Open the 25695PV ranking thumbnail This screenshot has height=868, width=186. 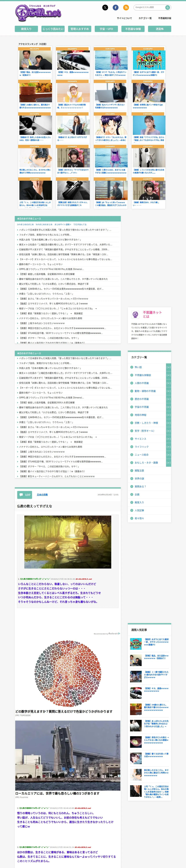pyautogui.click(x=149, y=93)
